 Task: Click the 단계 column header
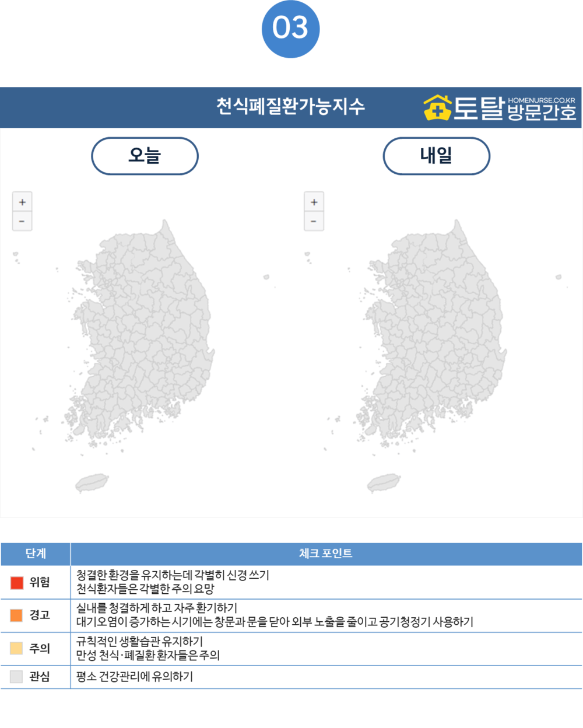(36, 554)
